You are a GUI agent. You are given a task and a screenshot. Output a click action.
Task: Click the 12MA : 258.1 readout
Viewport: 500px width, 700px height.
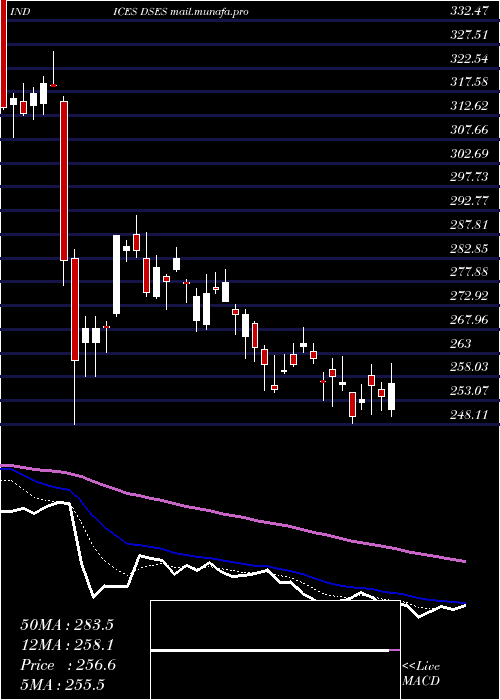click(67, 644)
